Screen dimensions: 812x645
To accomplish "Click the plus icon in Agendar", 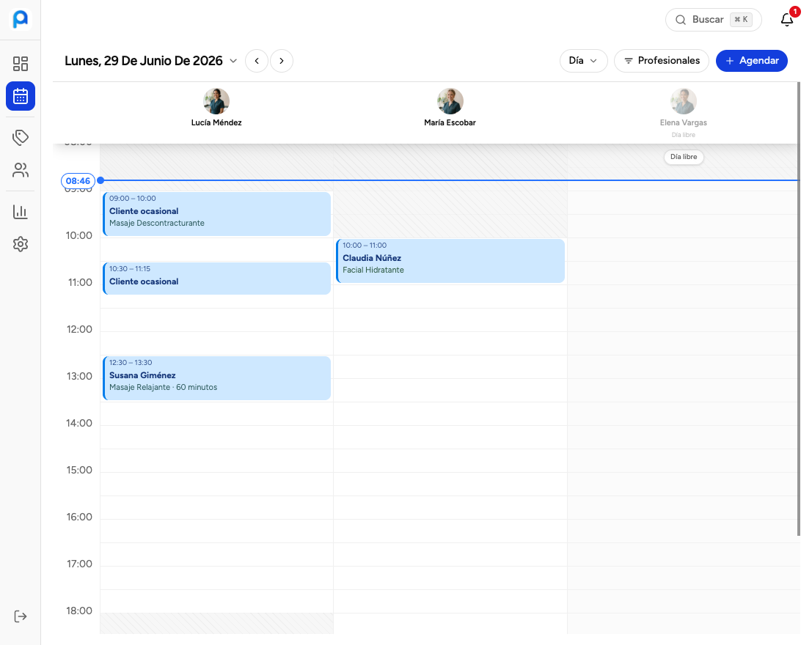I will pyautogui.click(x=730, y=61).
